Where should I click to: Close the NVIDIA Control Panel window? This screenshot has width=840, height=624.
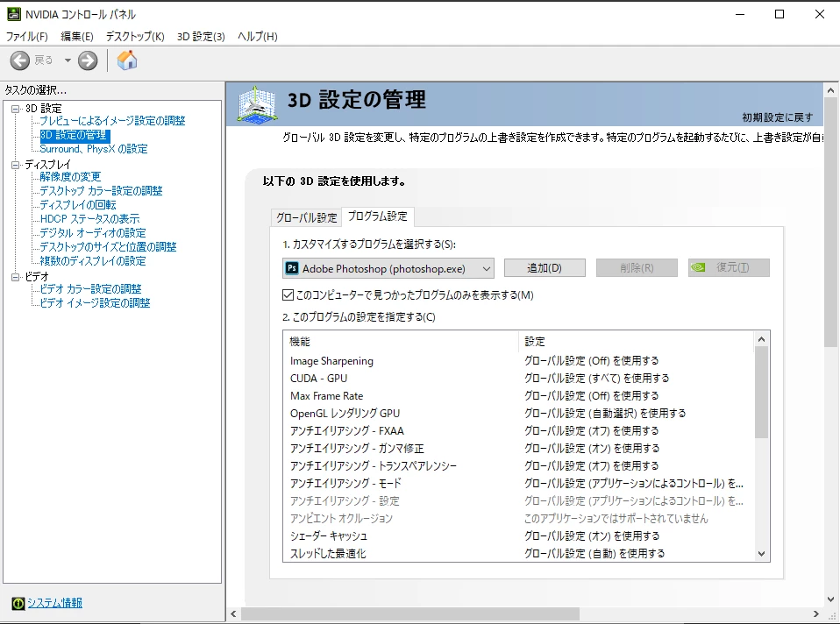[x=820, y=15]
